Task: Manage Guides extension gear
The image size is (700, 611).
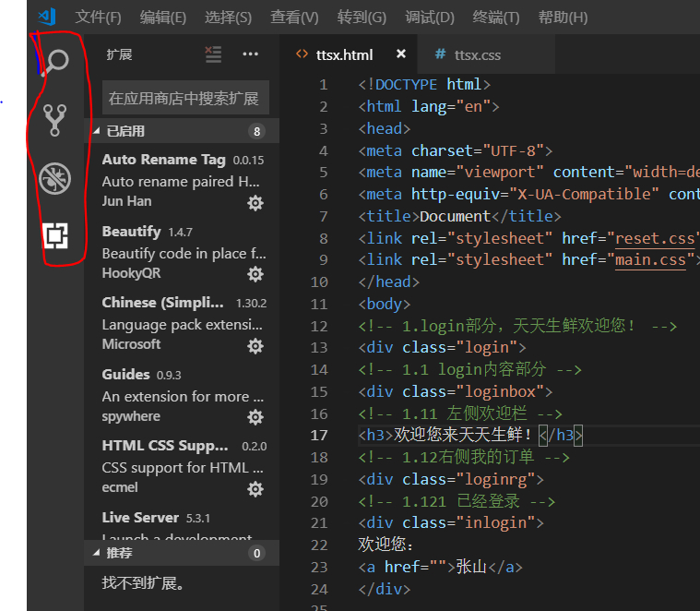Action: 255,417
